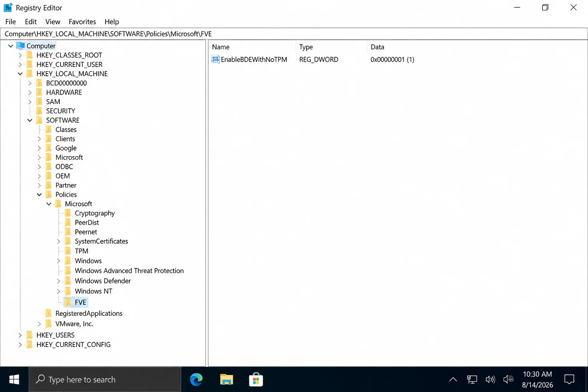Collapse the Computer root node
The width and height of the screenshot is (588, 392).
point(11,46)
